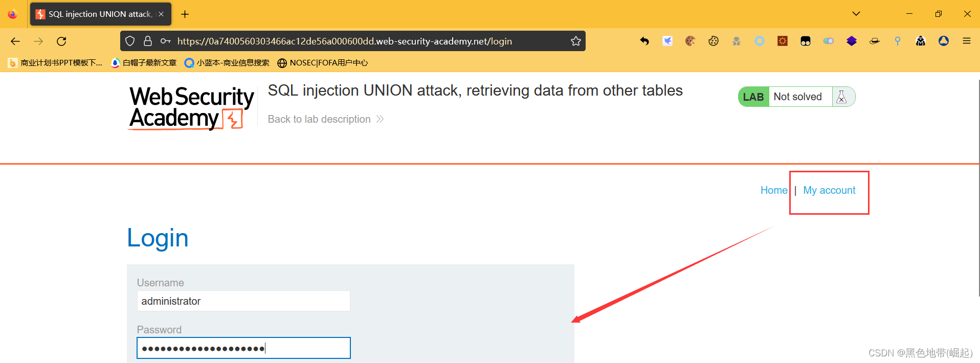The height and width of the screenshot is (363, 980).
Task: Open the tracking protection shield icon
Action: [130, 41]
